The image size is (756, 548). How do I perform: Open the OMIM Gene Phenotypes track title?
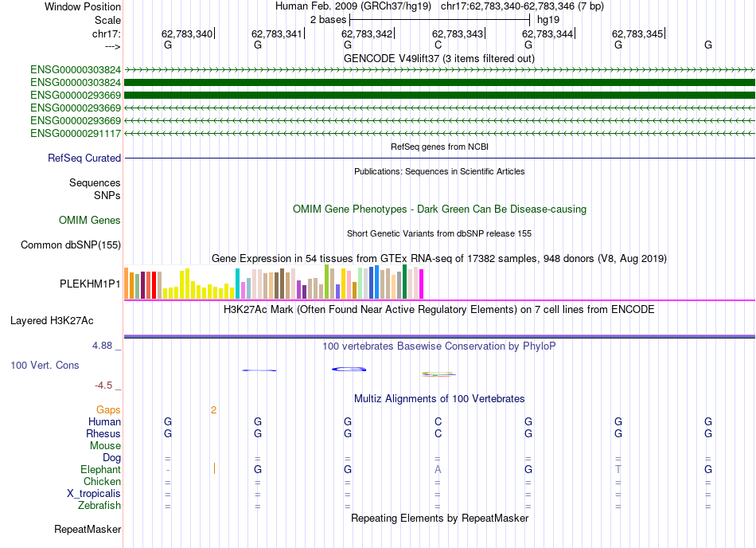point(439,209)
